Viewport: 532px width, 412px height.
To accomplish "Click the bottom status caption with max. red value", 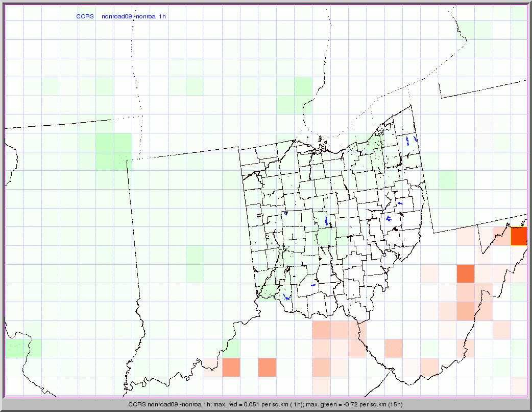I will tap(265, 404).
